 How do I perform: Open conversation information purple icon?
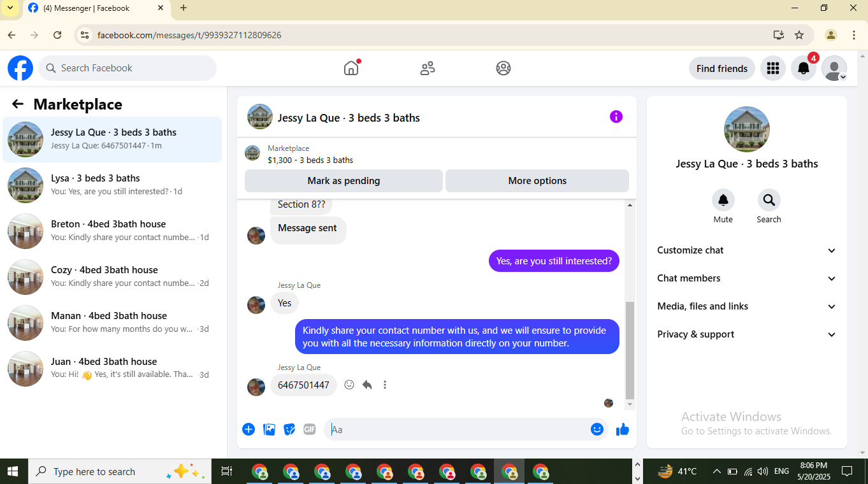click(616, 117)
